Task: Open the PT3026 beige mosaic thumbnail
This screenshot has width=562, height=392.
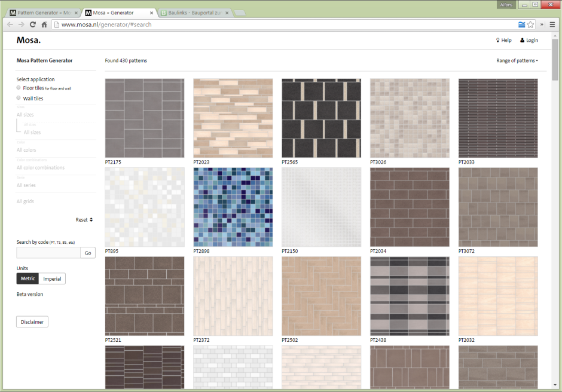Action: 410,118
